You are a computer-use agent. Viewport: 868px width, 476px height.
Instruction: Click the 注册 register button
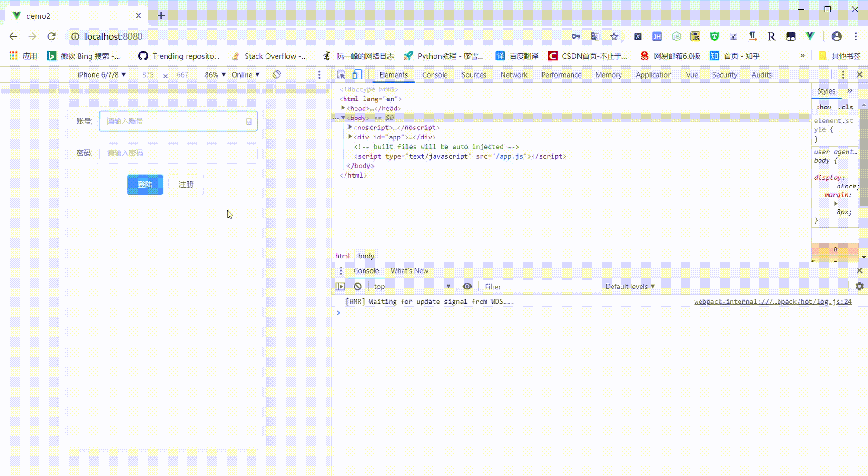click(186, 185)
